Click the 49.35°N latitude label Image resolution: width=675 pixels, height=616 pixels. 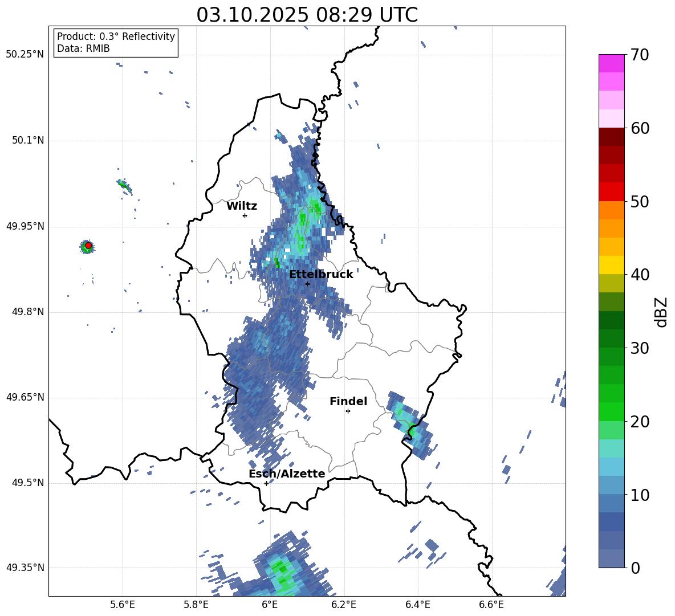coord(25,568)
